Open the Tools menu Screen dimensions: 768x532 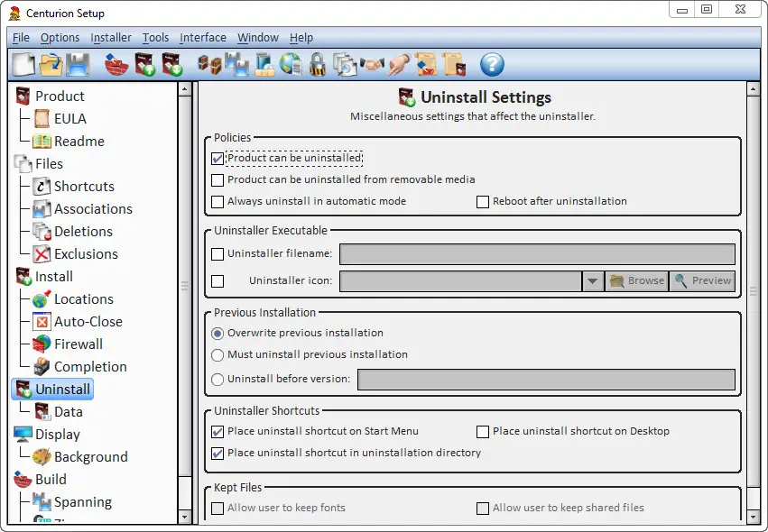[x=155, y=38]
